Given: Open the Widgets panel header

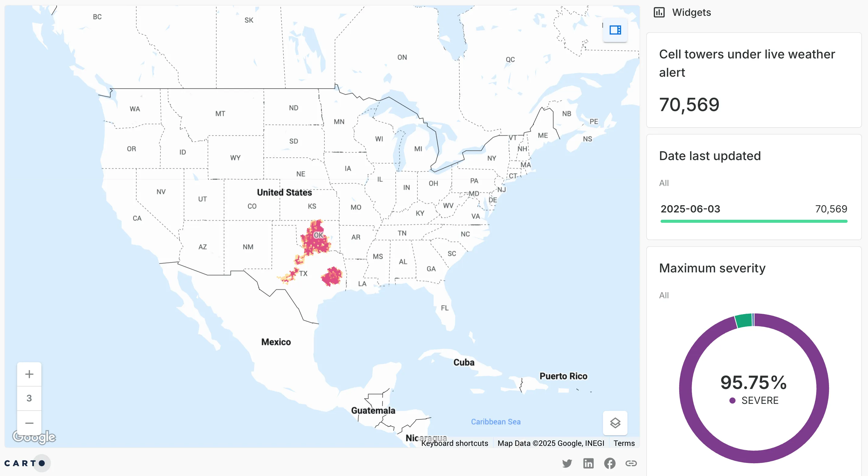Looking at the screenshot, I should point(691,12).
